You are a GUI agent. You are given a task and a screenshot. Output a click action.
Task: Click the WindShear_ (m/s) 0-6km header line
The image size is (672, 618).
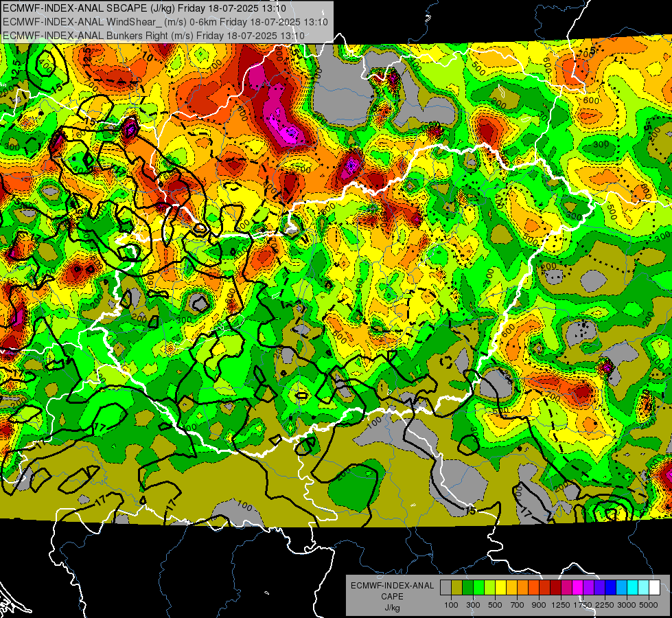(x=165, y=22)
